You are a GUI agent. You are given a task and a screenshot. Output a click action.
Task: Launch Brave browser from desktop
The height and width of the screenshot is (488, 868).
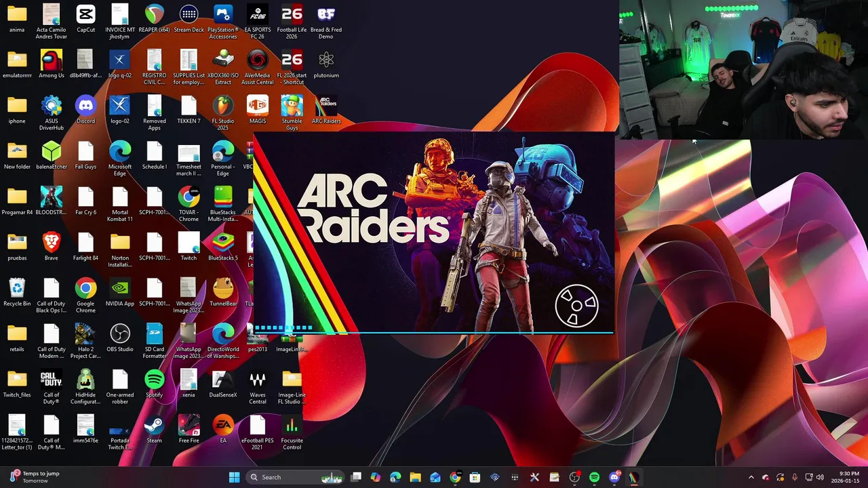[x=52, y=246]
